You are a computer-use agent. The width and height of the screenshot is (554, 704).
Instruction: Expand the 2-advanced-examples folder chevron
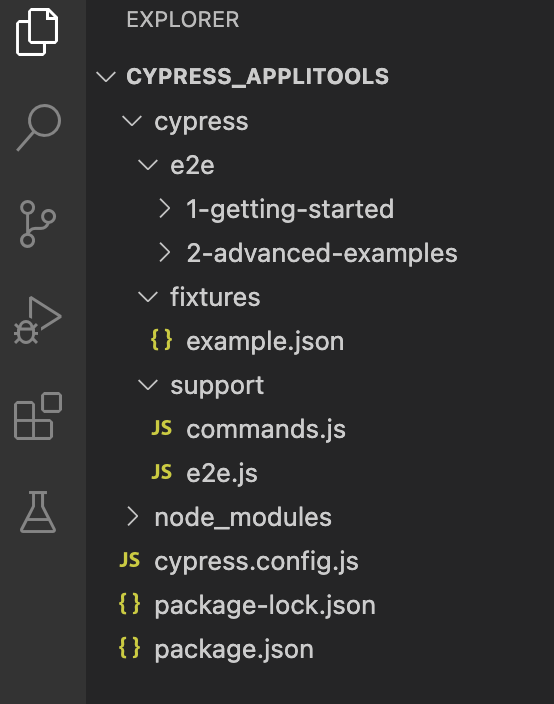165,253
